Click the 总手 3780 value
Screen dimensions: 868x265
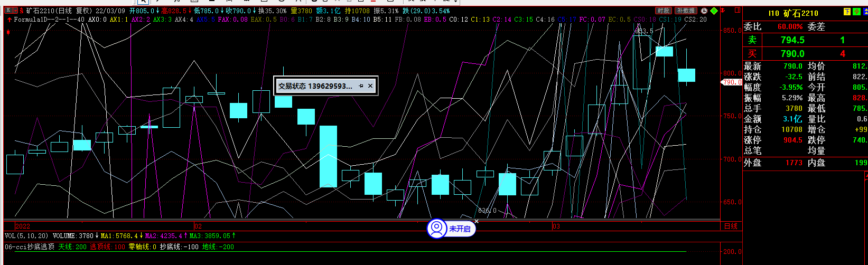pos(794,108)
